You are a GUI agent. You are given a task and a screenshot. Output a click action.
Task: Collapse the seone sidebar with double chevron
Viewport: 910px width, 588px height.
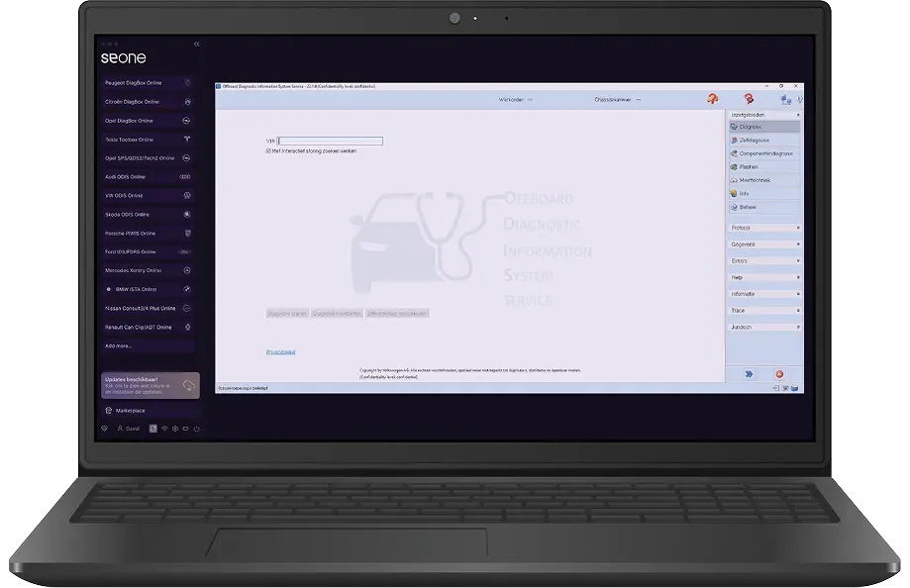(196, 44)
